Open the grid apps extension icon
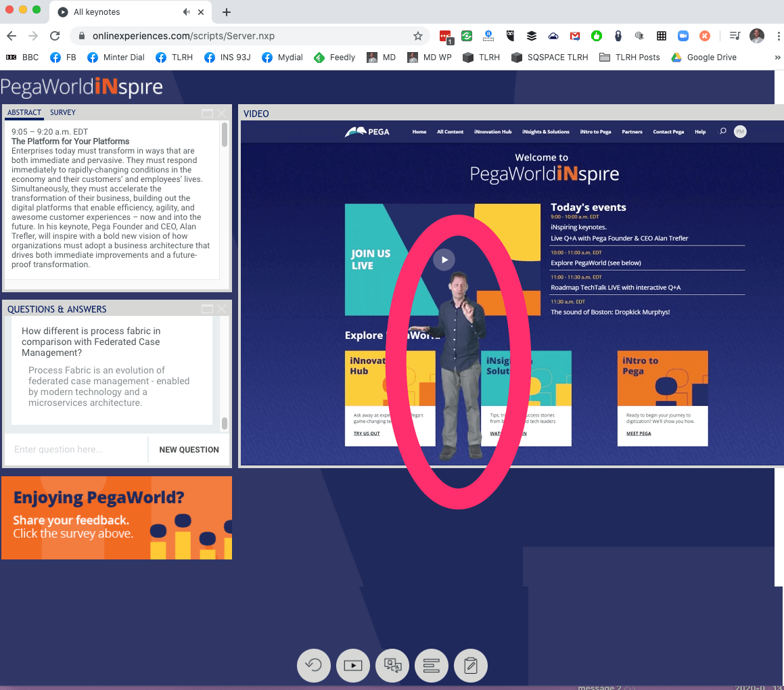 [662, 36]
